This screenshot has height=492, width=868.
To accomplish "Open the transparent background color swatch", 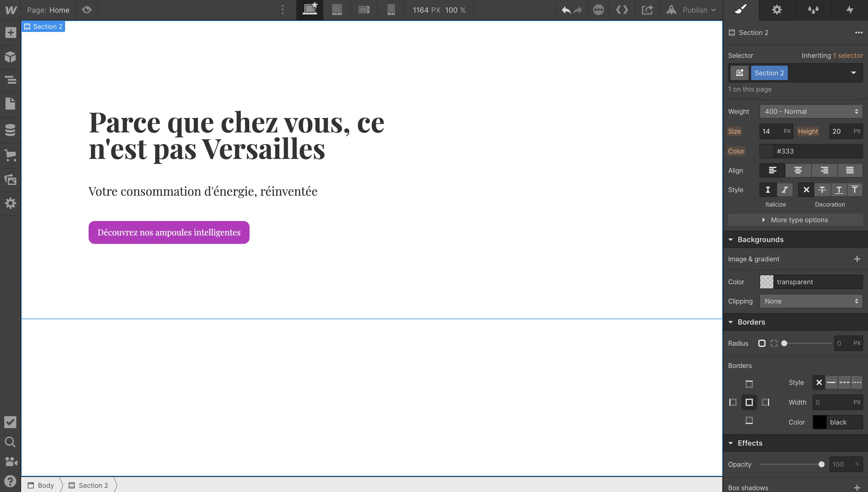I will point(766,282).
